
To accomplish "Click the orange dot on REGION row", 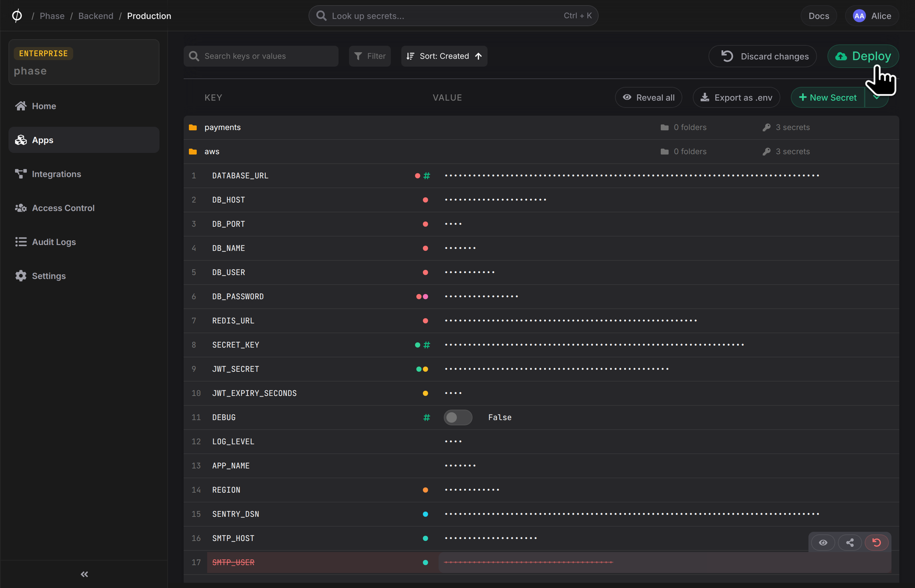I will click(425, 490).
